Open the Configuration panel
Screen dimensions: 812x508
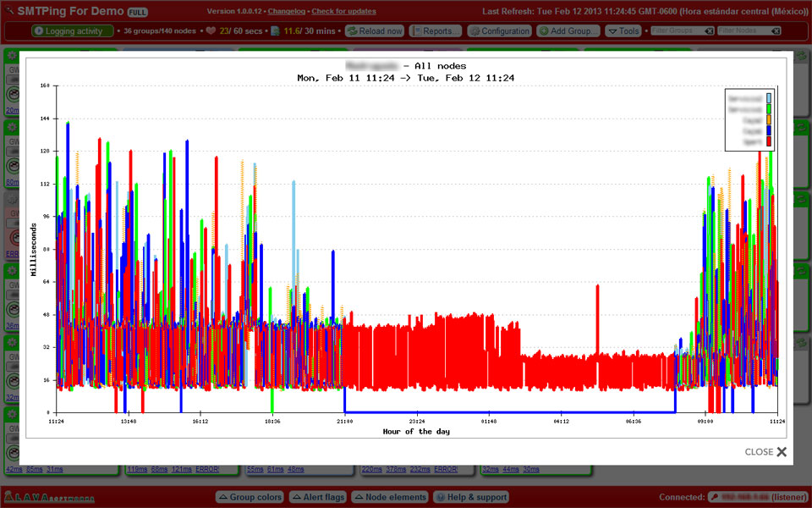click(499, 31)
